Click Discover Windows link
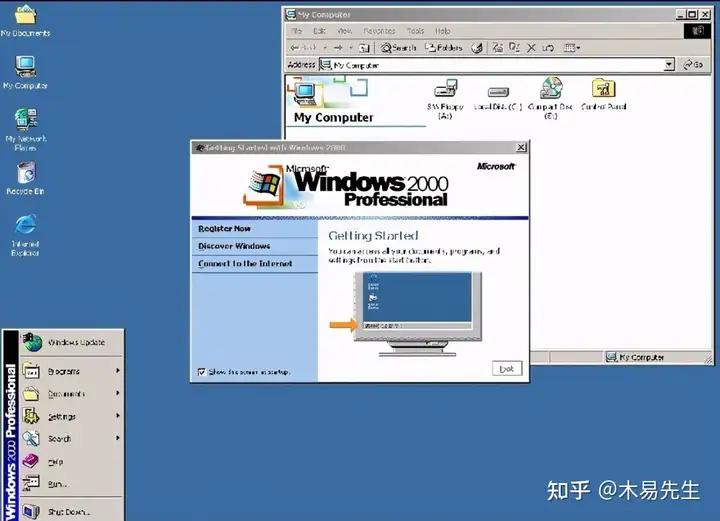Viewport: 720px width, 521px height. click(234, 246)
